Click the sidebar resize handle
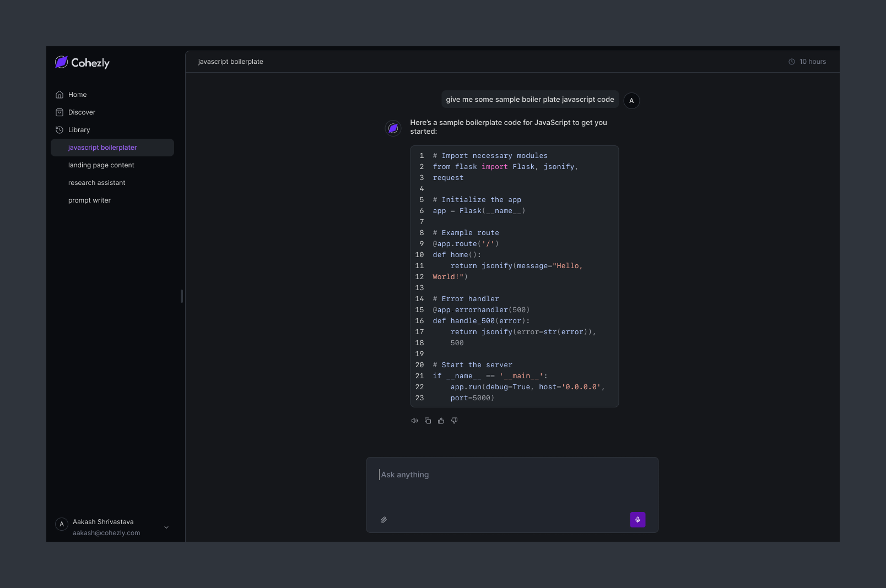This screenshot has width=886, height=588. 181,296
